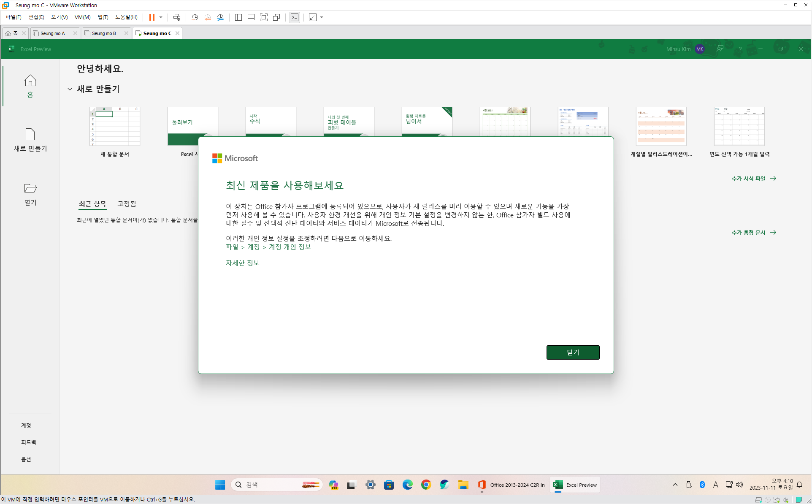Click Edge browser taskbar icon
The height and width of the screenshot is (504, 812).
point(407,485)
